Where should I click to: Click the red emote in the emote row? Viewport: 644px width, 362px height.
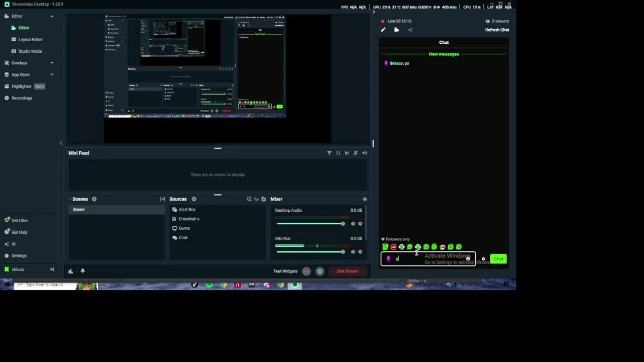393,247
